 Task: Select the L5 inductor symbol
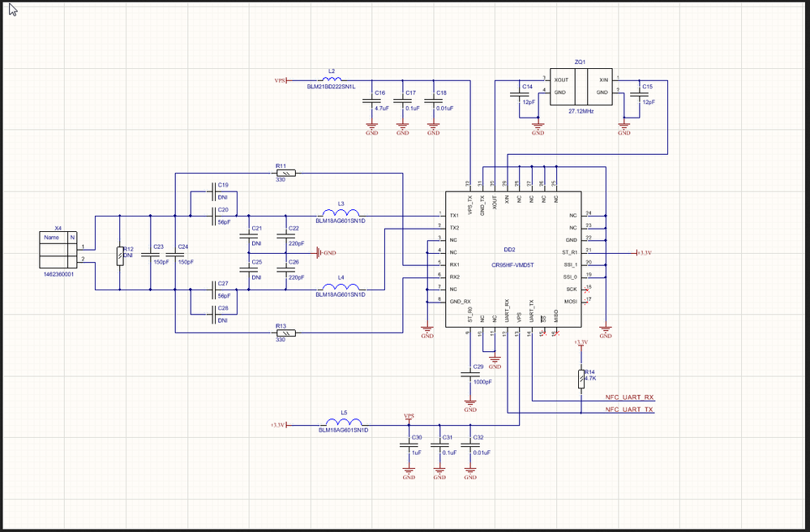click(344, 422)
